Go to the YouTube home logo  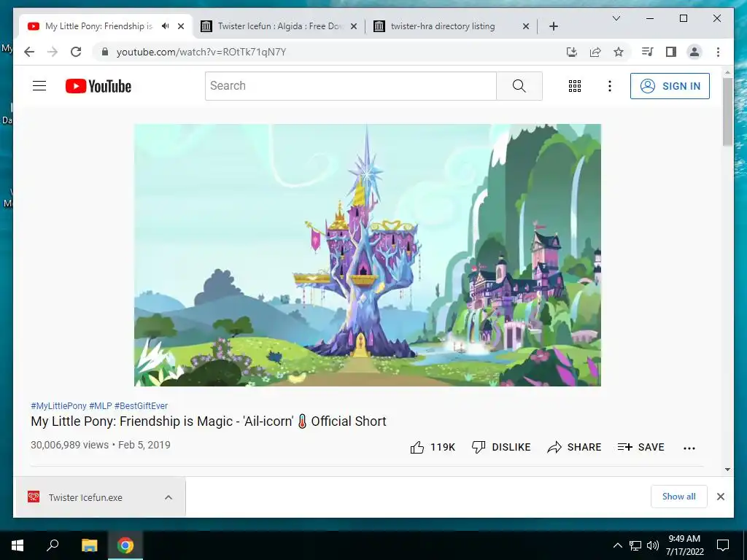tap(98, 86)
